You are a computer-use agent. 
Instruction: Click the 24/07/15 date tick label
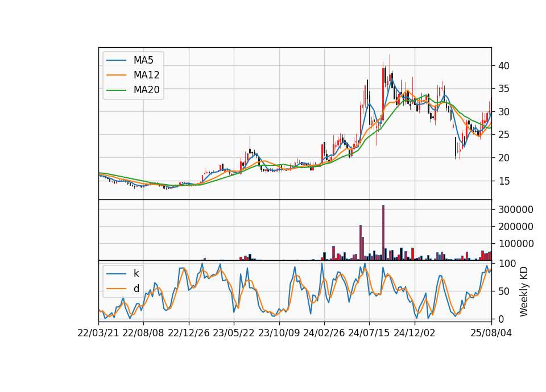pos(369,333)
